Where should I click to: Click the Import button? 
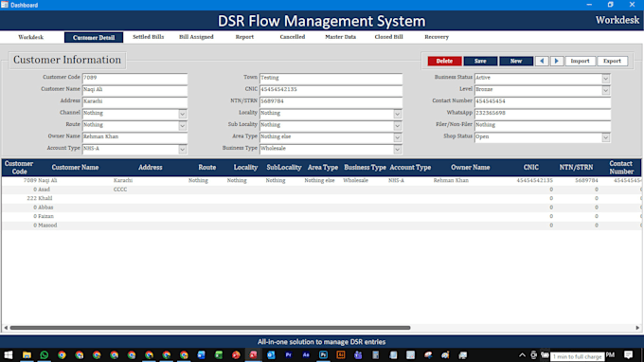pos(580,61)
